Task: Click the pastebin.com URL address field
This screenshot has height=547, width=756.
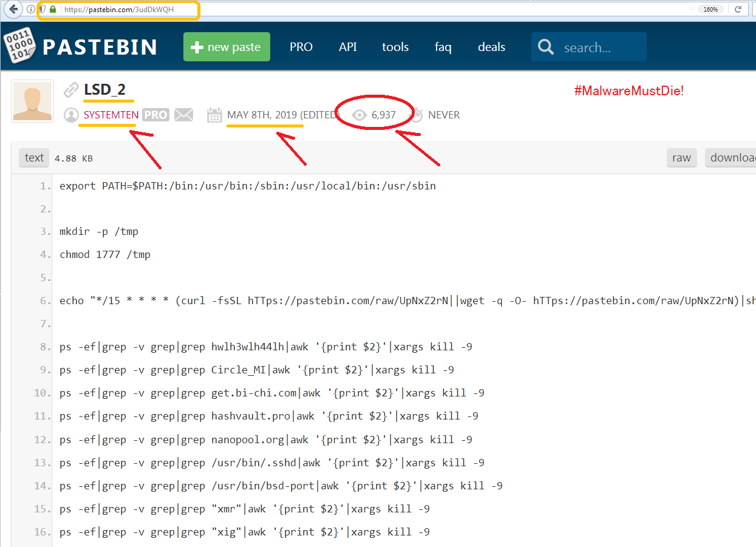Action: [x=119, y=10]
